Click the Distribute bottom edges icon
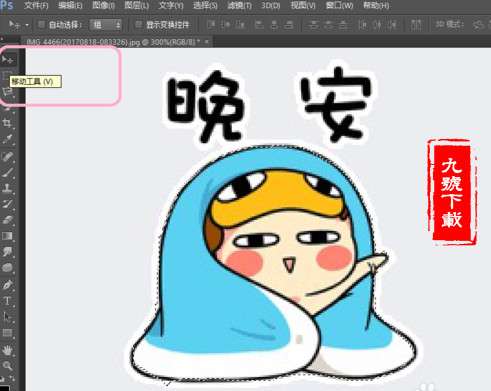The height and width of the screenshot is (391, 491). pyautogui.click(x=343, y=25)
